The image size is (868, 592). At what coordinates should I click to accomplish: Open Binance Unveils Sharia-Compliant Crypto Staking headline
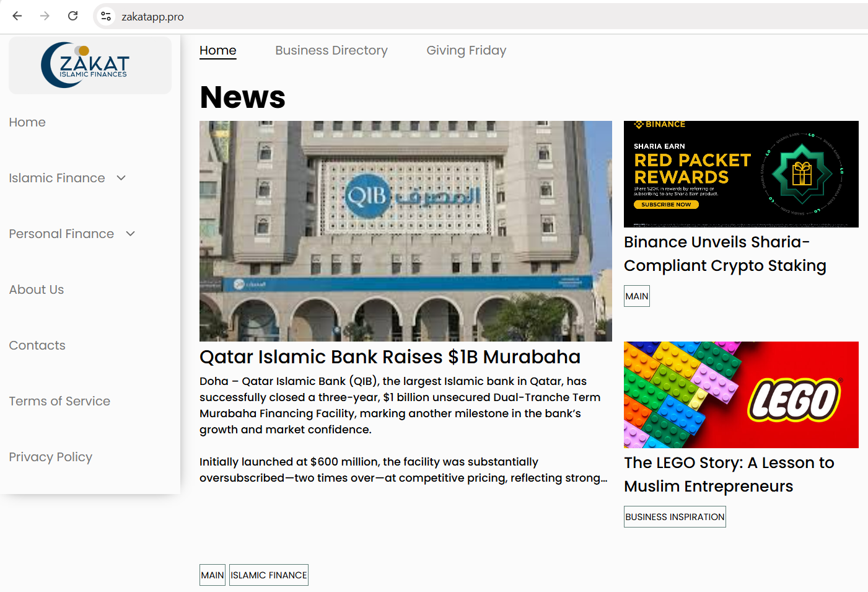tap(725, 254)
